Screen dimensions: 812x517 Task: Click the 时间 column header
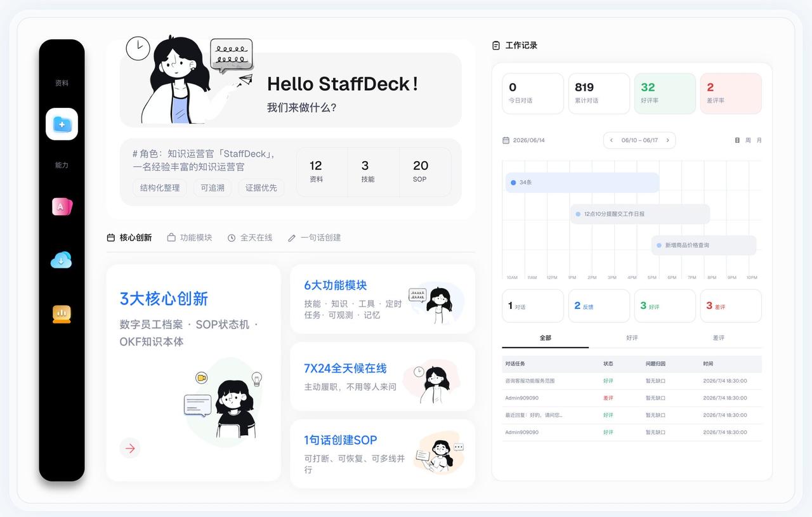[x=708, y=364]
